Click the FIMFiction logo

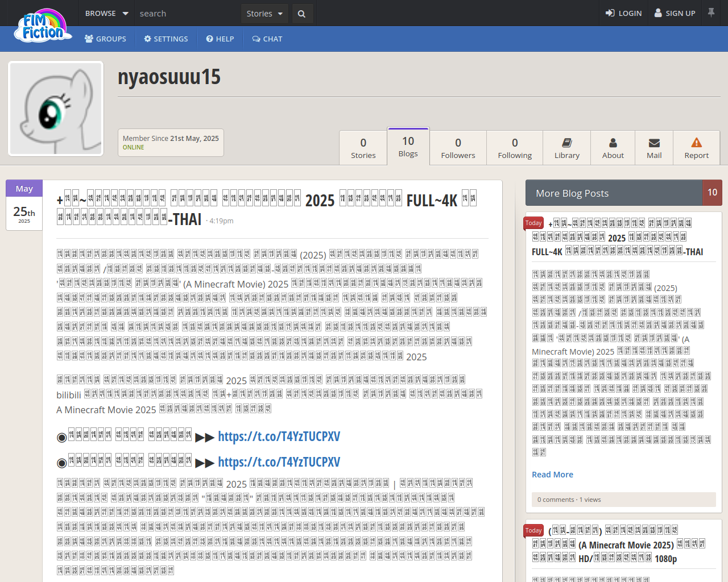pyautogui.click(x=43, y=26)
